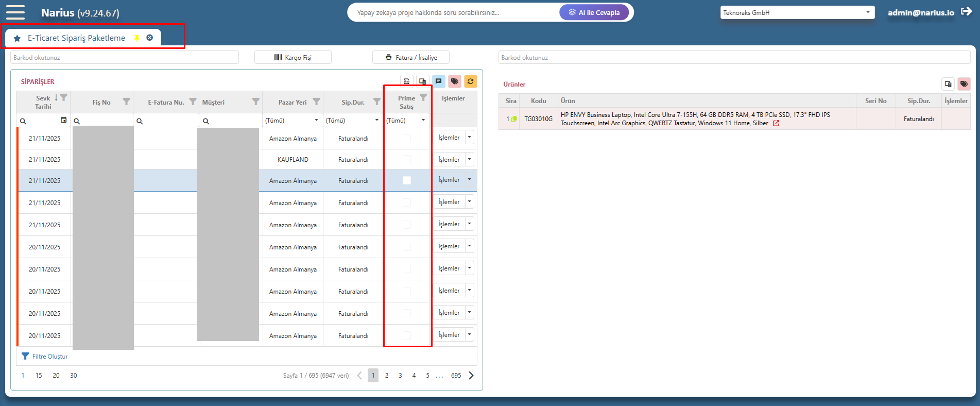Jump to last page 695
This screenshot has height=406, width=980.
click(456, 375)
